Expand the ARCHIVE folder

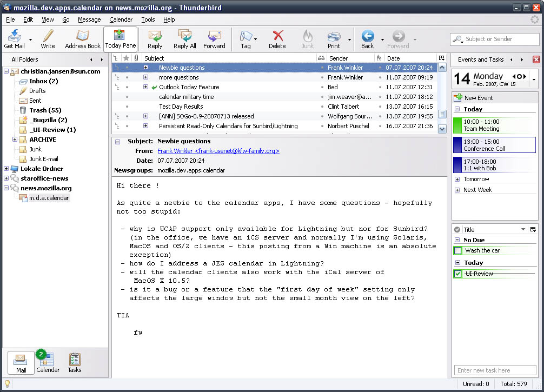pos(15,139)
